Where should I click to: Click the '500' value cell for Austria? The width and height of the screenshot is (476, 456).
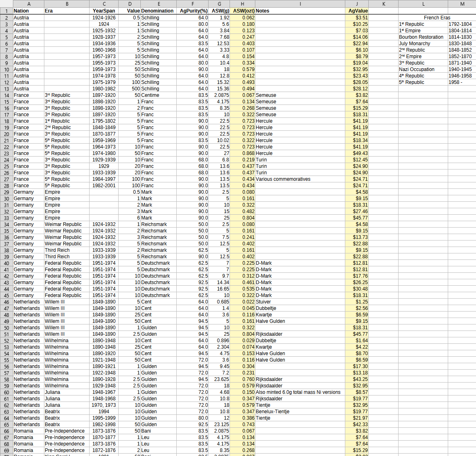(x=129, y=89)
